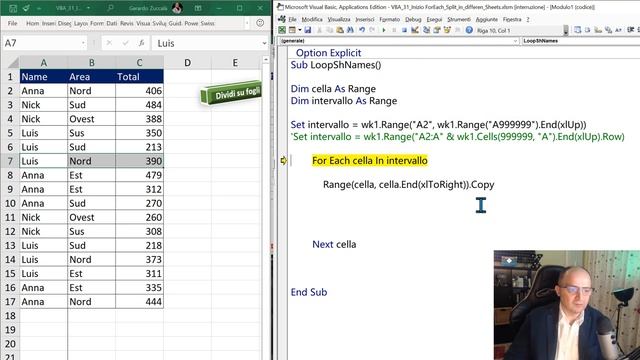Run the macro with the green play icon
Image resolution: width=640 pixels, height=360 pixels.
[384, 30]
